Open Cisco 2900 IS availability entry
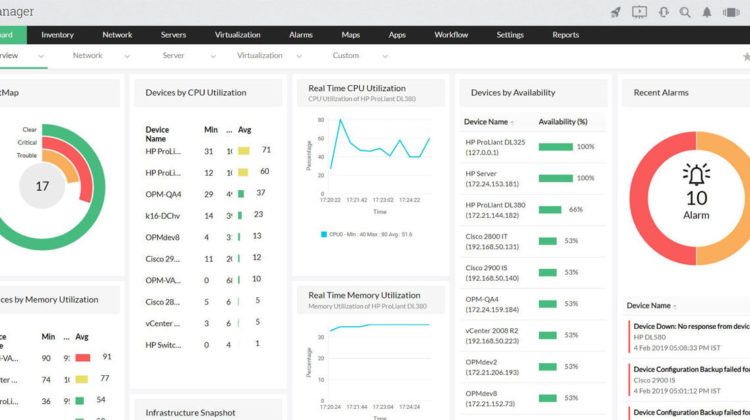Screen dimensions: 750x420 click(532, 273)
